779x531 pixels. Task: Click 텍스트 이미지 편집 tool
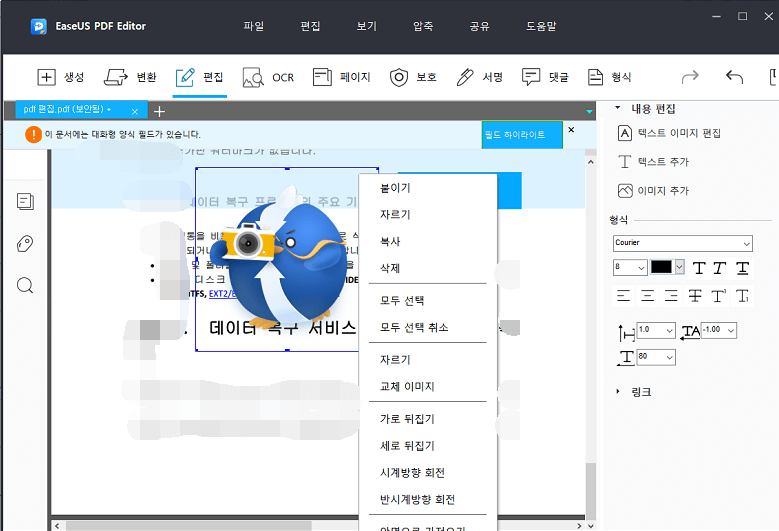(669, 133)
